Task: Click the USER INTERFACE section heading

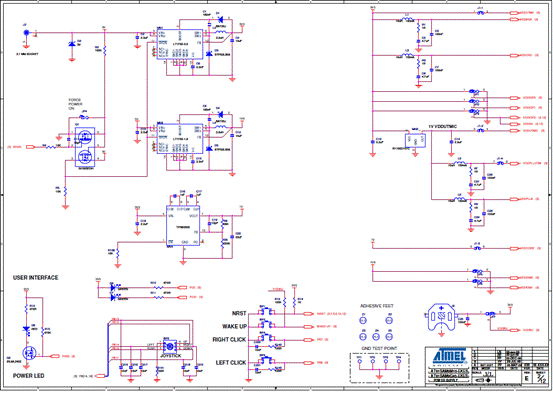Action: [x=36, y=278]
